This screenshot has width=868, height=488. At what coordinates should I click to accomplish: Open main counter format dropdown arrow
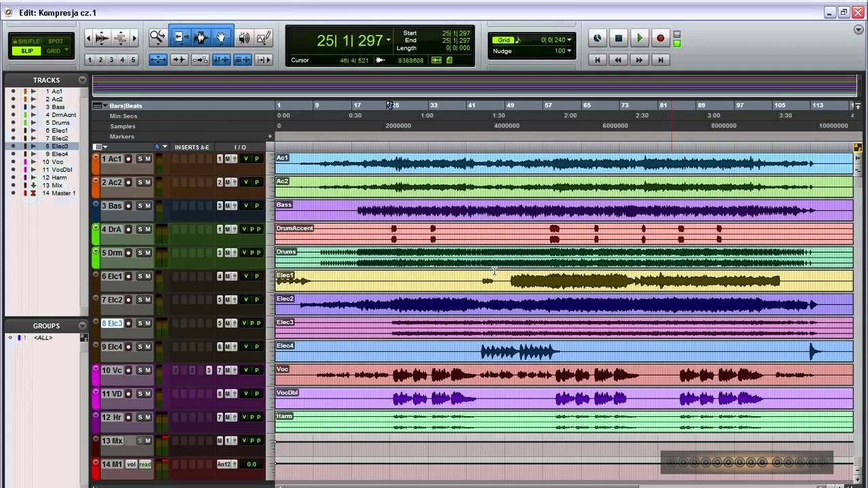click(389, 41)
